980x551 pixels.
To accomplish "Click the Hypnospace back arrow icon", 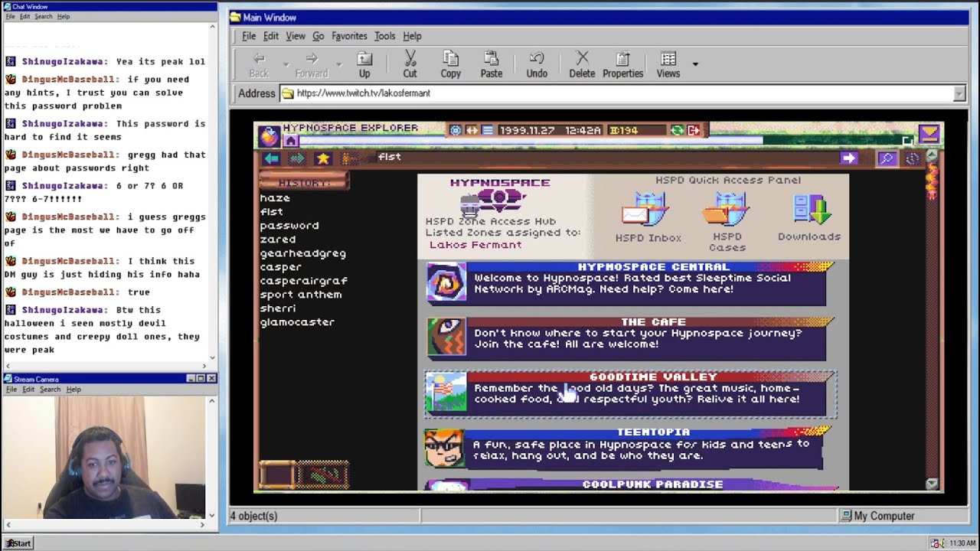I will (x=272, y=158).
